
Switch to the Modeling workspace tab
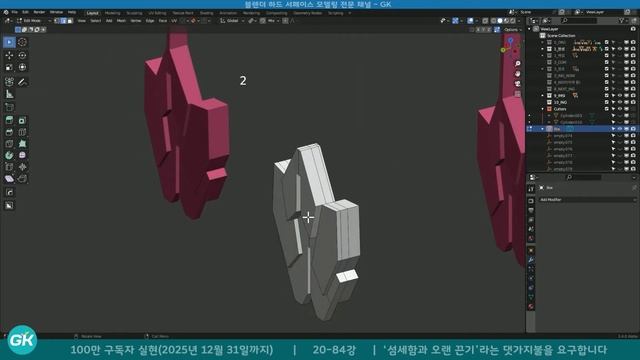(113, 13)
